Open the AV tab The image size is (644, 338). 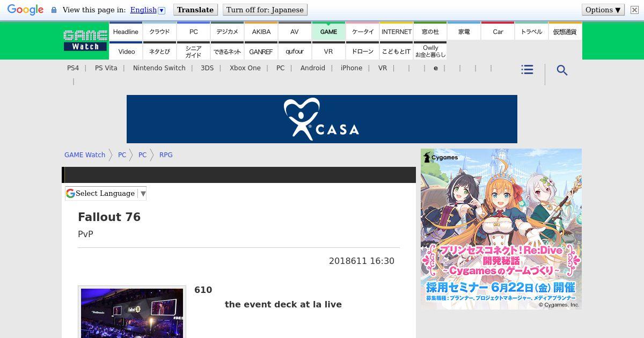tap(295, 31)
